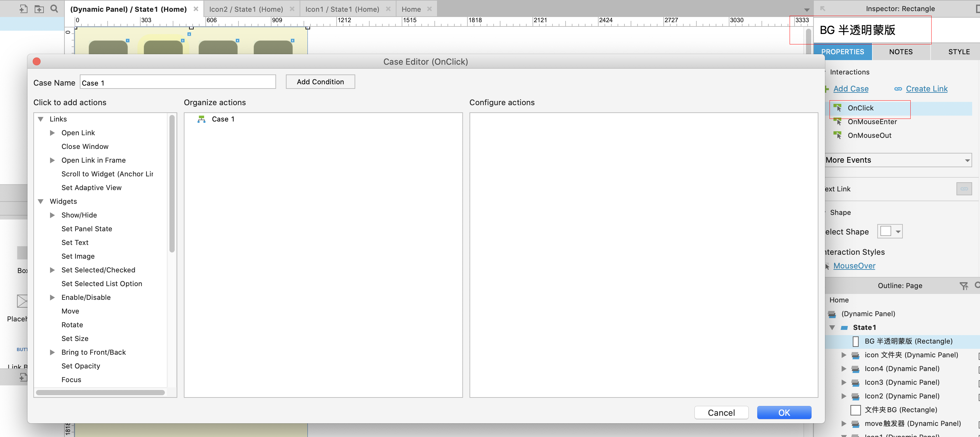Click the search pages magnifier icon
Image resolution: width=980 pixels, height=437 pixels.
click(x=54, y=9)
